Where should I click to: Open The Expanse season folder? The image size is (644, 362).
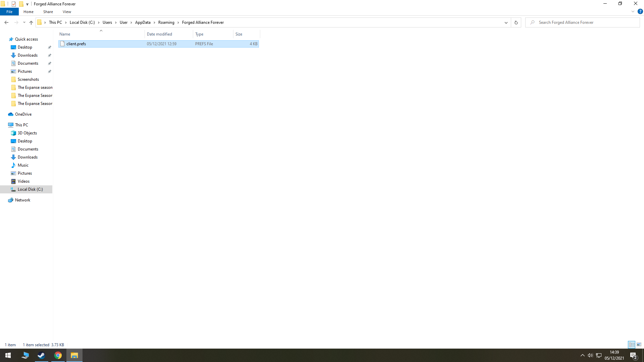[35, 87]
